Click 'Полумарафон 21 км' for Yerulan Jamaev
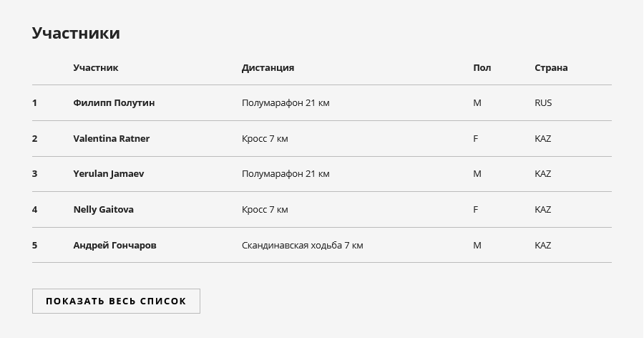Image resolution: width=644 pixels, height=338 pixels. pos(286,174)
